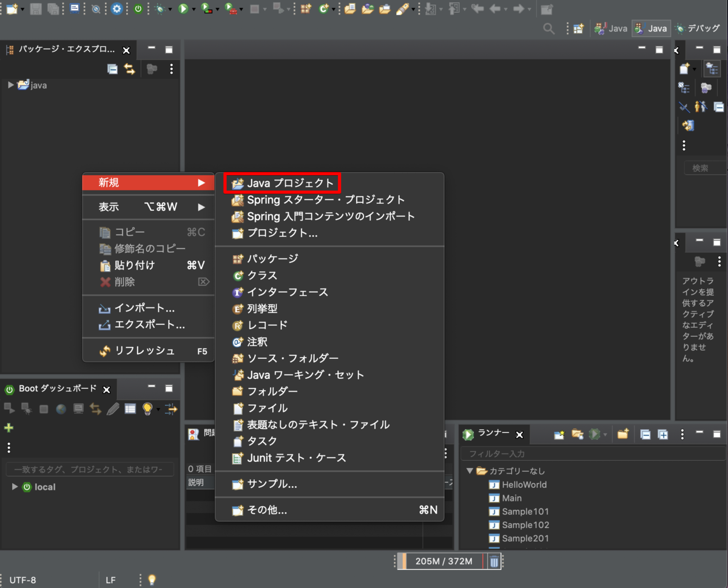
Task: Select the Boot ダッシュボード tab
Action: click(x=58, y=389)
